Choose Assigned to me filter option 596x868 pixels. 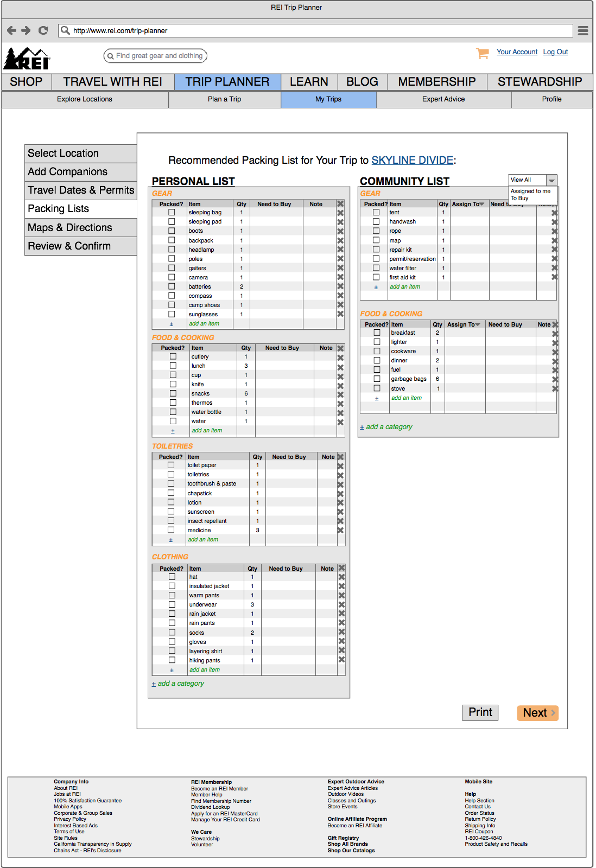(x=530, y=191)
